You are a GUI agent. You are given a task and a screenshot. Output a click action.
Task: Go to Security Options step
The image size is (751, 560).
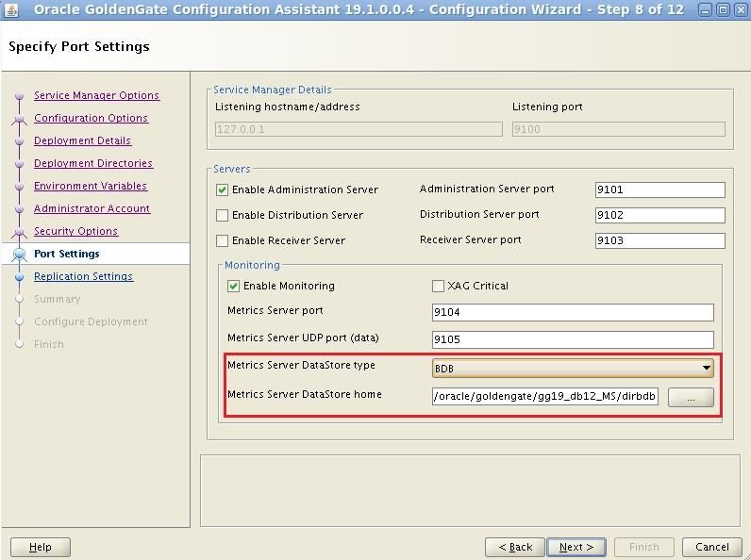coord(75,231)
